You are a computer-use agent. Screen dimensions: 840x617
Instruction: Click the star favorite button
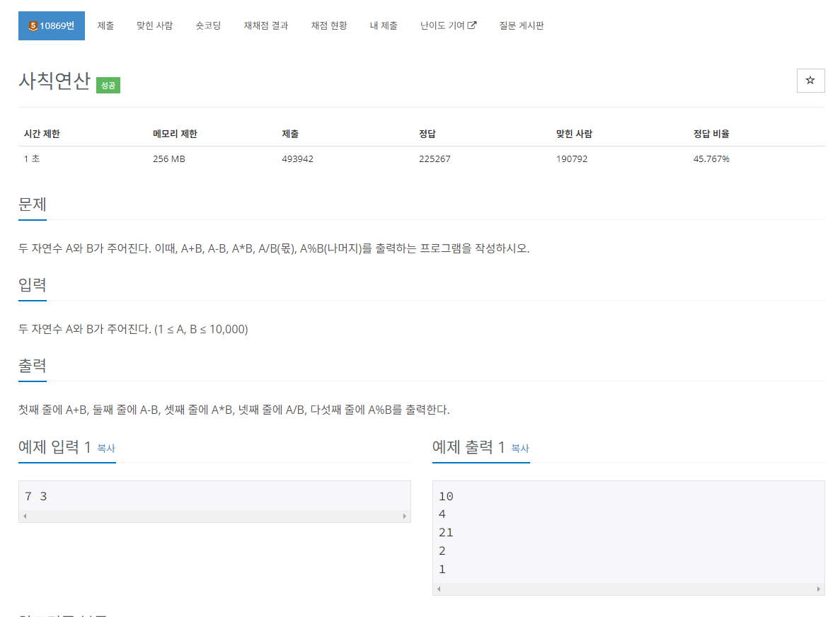coord(810,81)
